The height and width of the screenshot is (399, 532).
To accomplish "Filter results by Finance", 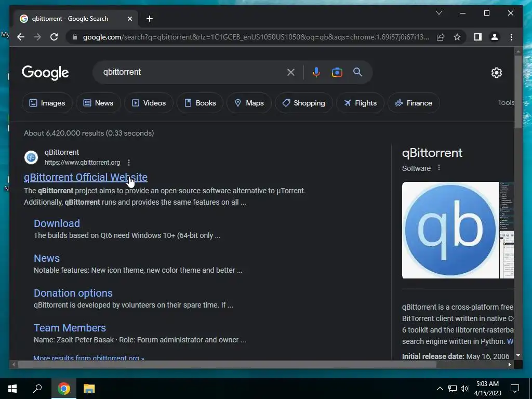I will pyautogui.click(x=414, y=103).
